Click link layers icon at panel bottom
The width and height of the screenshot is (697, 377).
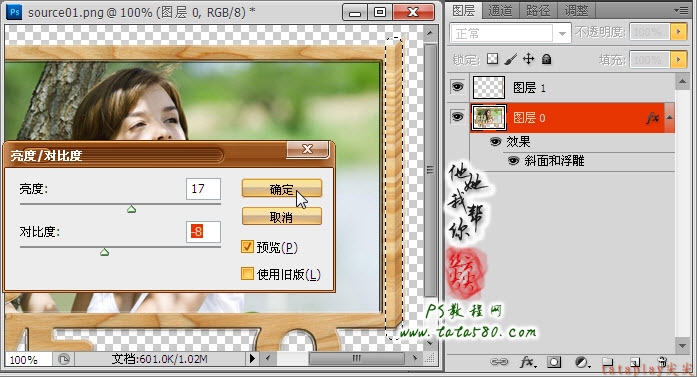pyautogui.click(x=499, y=362)
